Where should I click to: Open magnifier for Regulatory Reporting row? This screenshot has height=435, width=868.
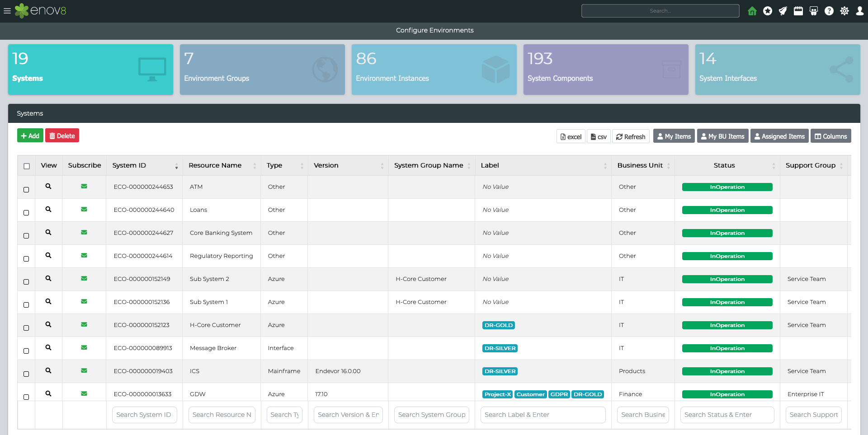(48, 255)
